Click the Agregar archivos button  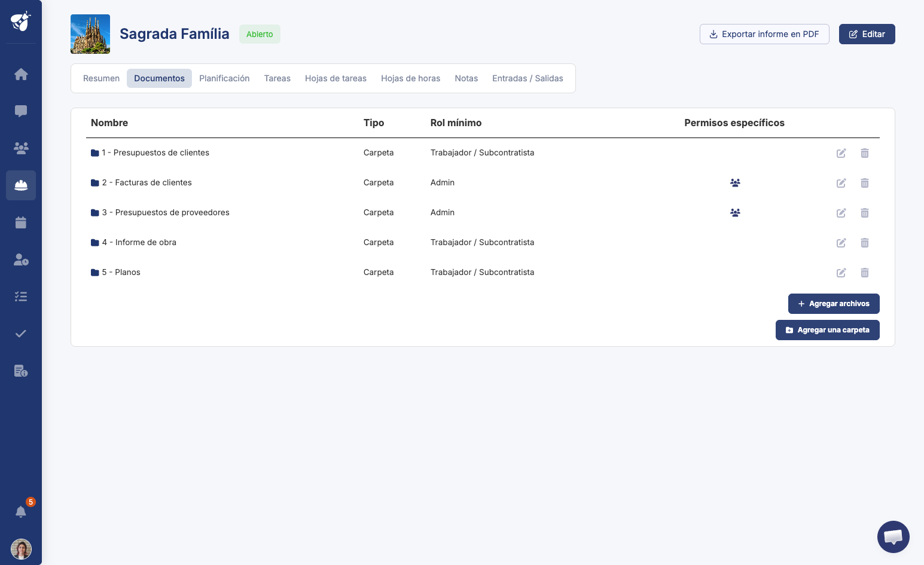(x=834, y=304)
